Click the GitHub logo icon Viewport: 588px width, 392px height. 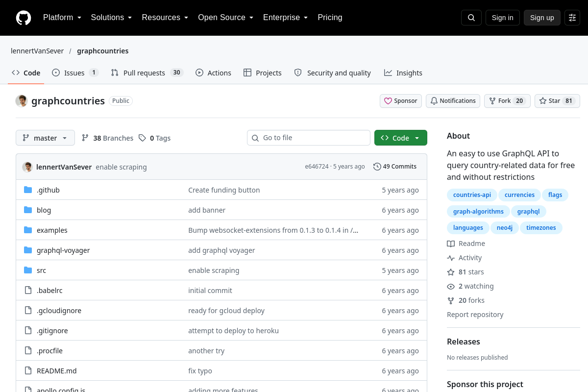[24, 18]
